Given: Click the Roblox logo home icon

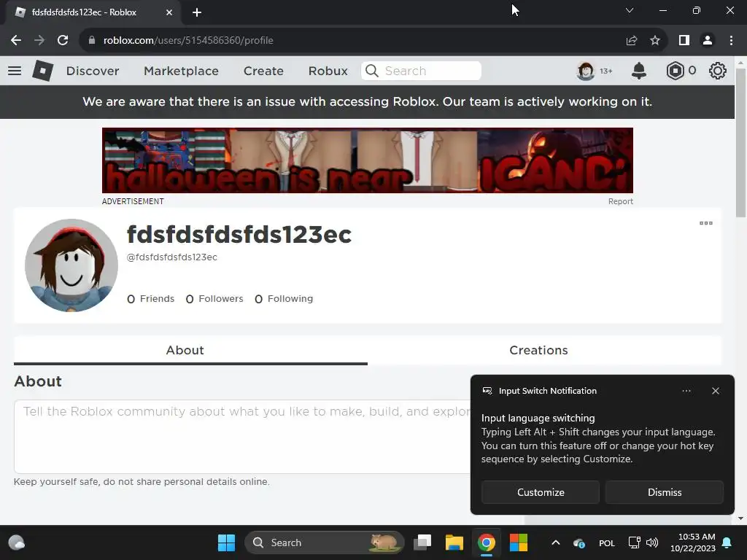Looking at the screenshot, I should (42, 71).
